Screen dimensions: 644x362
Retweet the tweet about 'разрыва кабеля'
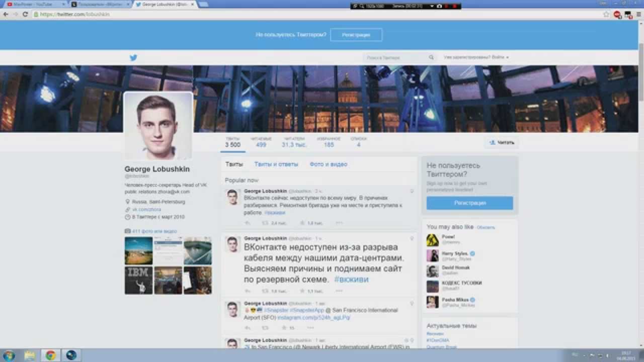265,291
